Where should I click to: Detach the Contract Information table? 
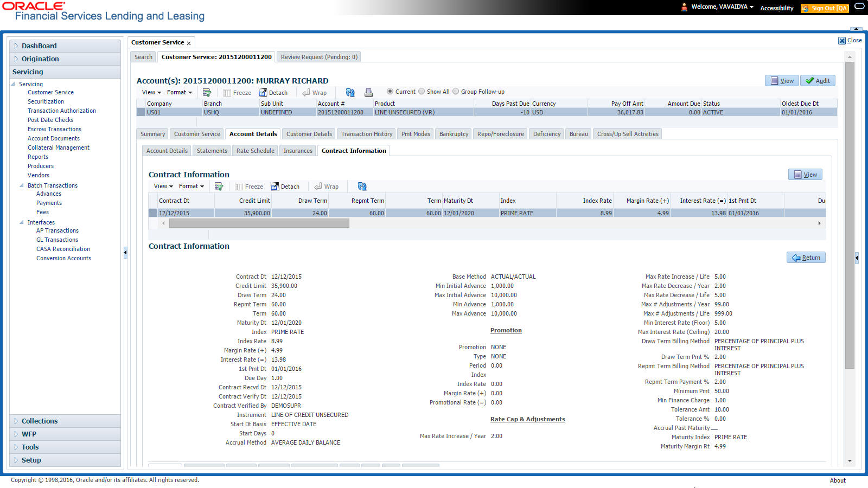[x=285, y=187]
